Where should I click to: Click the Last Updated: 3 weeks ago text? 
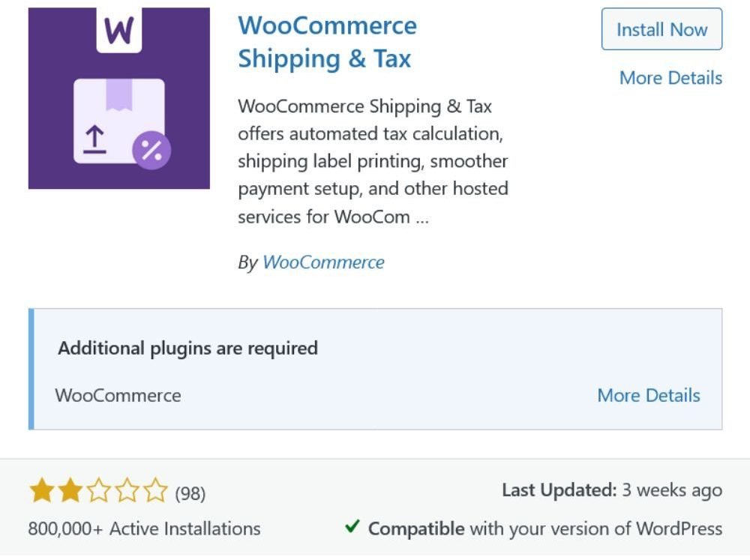point(612,490)
